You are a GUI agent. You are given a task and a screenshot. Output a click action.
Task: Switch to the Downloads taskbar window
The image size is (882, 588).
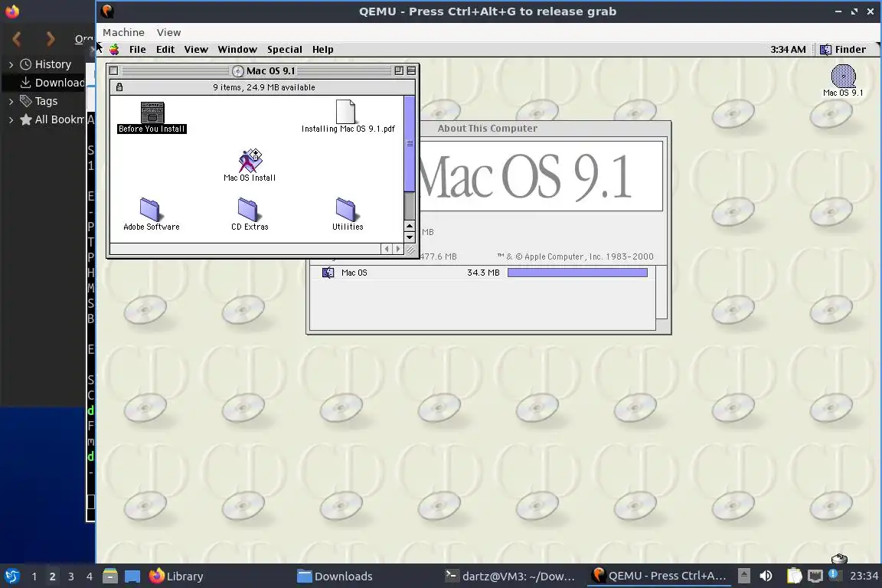coord(364,577)
